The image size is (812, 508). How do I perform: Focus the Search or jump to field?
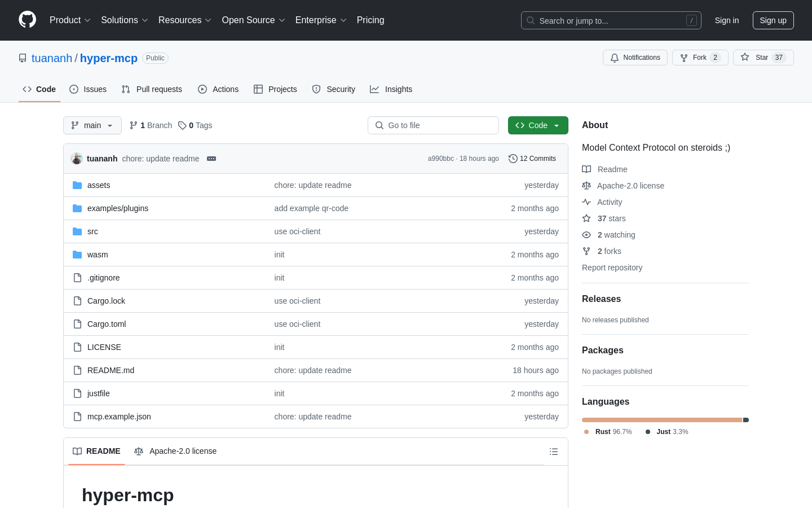point(611,20)
